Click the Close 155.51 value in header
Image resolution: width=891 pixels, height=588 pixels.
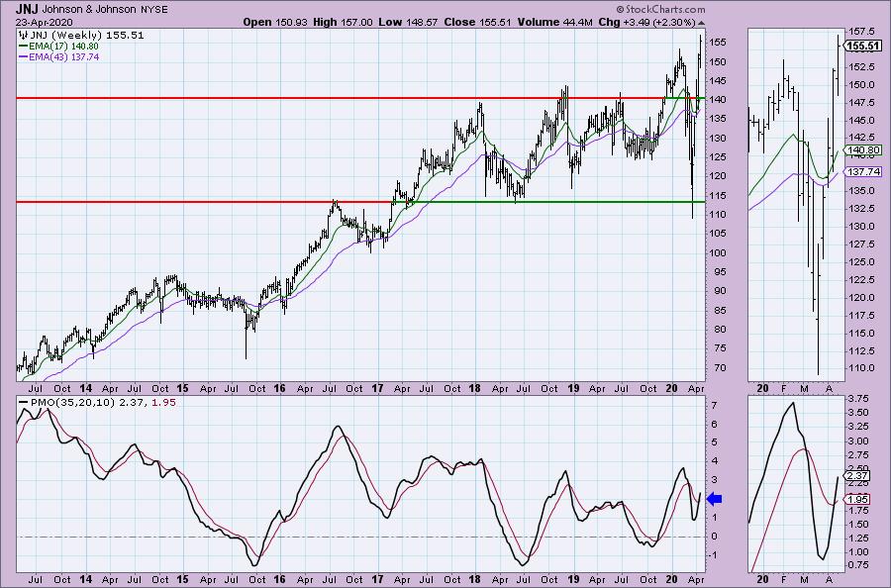477,22
